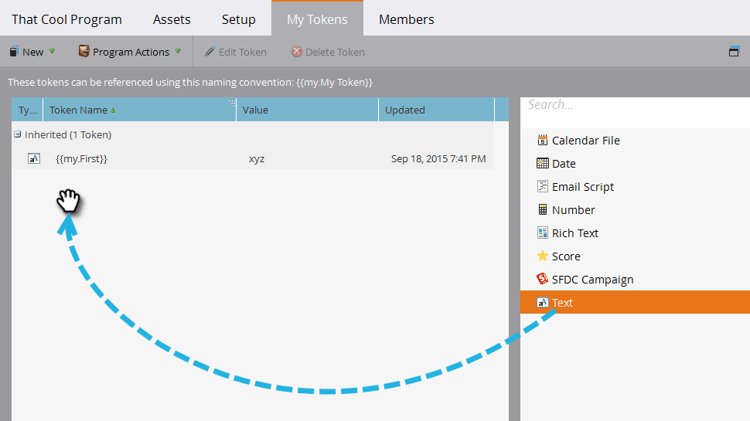
Task: Select the highlighted Text token icon
Action: (542, 302)
